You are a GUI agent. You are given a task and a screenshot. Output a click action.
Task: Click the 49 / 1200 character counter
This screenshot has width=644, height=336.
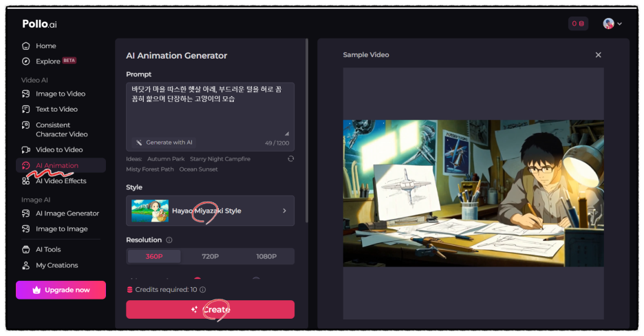[277, 143]
